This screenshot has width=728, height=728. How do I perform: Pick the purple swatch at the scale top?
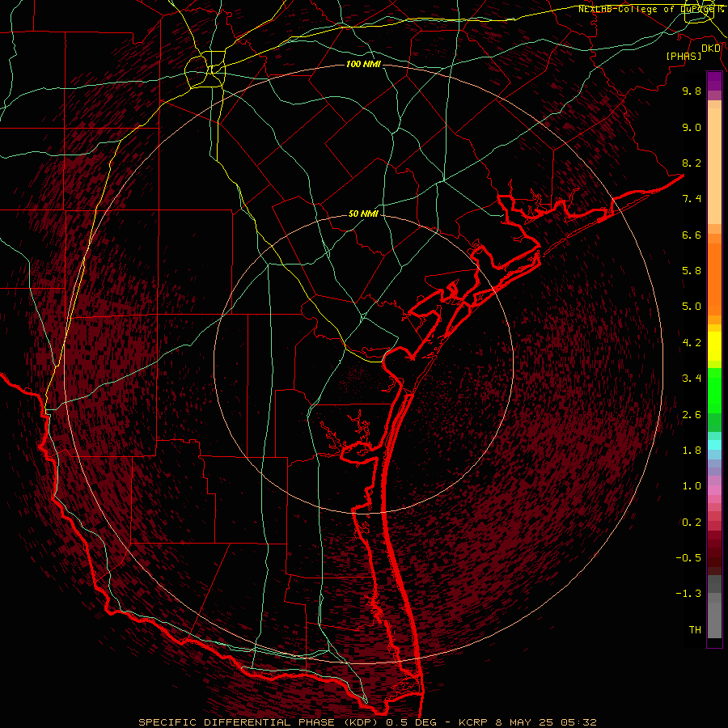pos(714,81)
